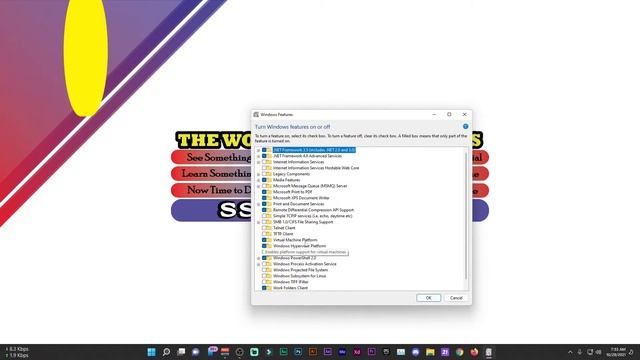640x360 pixels.
Task: Enable Windows Projected File System checkbox
Action: (x=264, y=270)
